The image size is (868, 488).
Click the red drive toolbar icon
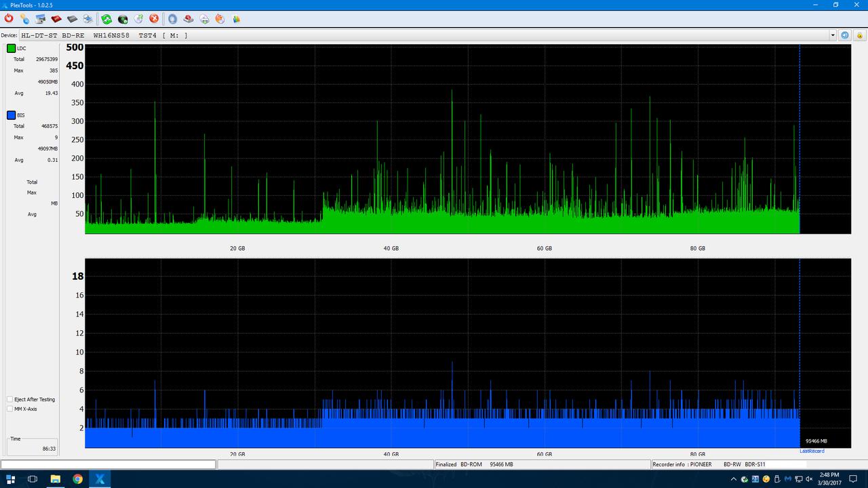pos(56,19)
